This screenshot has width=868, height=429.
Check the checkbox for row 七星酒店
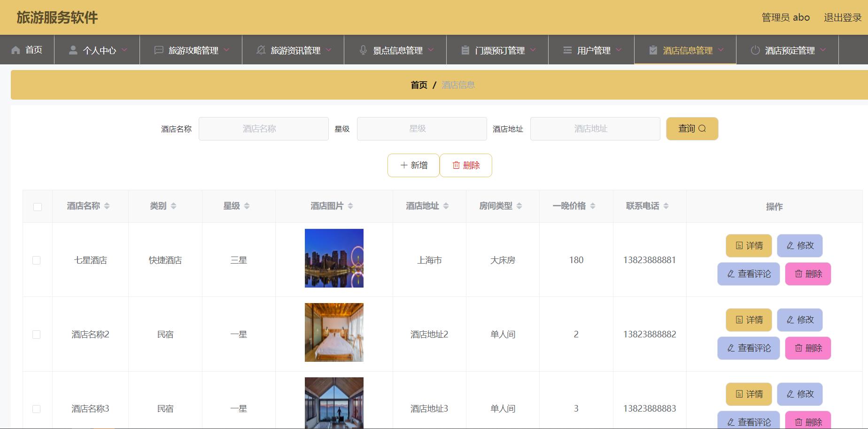[x=37, y=260]
